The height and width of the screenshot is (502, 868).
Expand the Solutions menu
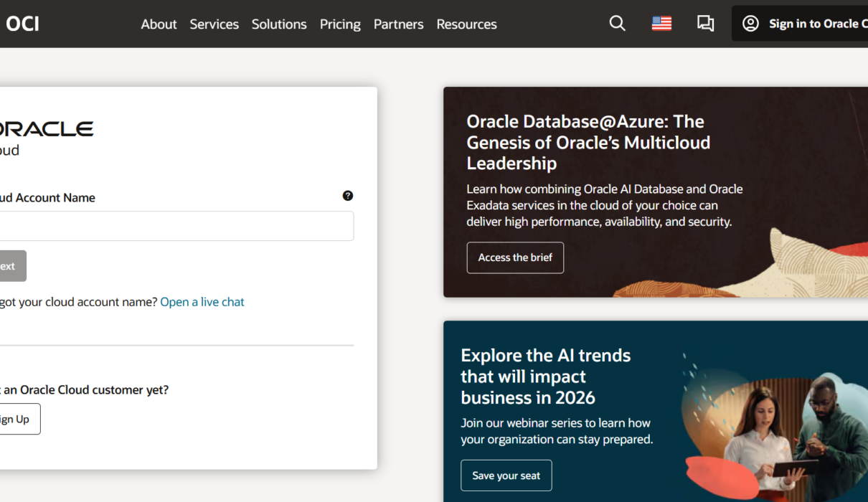coord(279,24)
